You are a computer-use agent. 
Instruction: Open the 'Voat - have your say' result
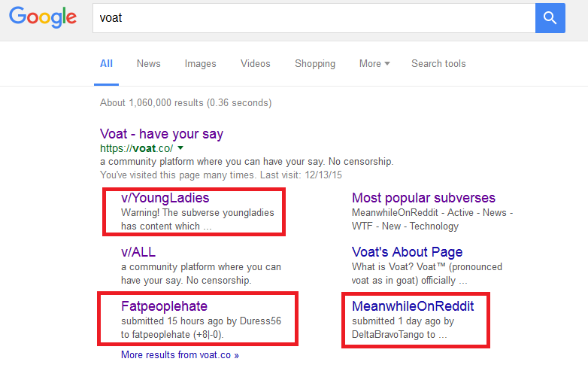[x=162, y=134]
